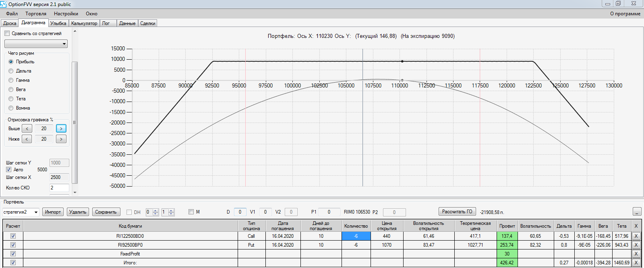Viewport: 644px width, 268px height.
Task: Increase the Ниже percent with right arrow
Action: coord(61,139)
